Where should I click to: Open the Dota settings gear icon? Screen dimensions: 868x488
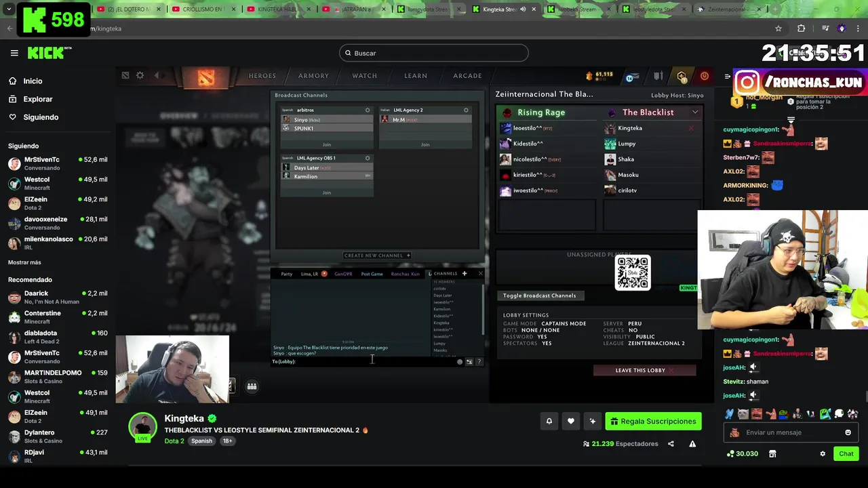(x=140, y=75)
